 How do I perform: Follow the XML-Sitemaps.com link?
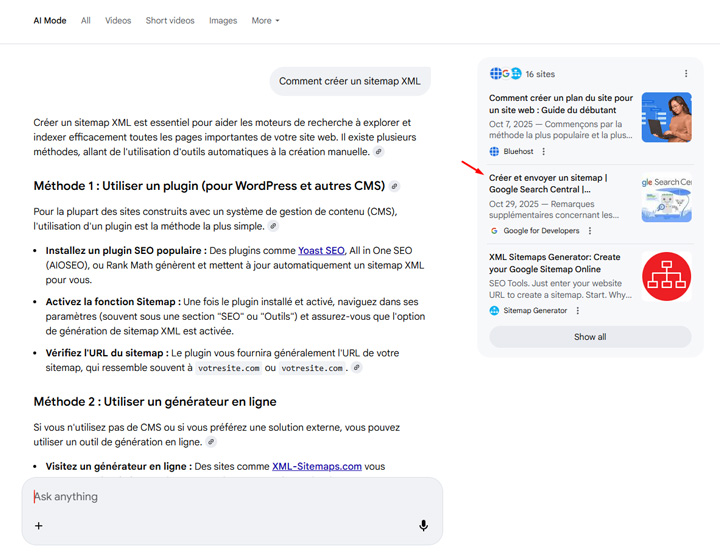[x=318, y=466]
